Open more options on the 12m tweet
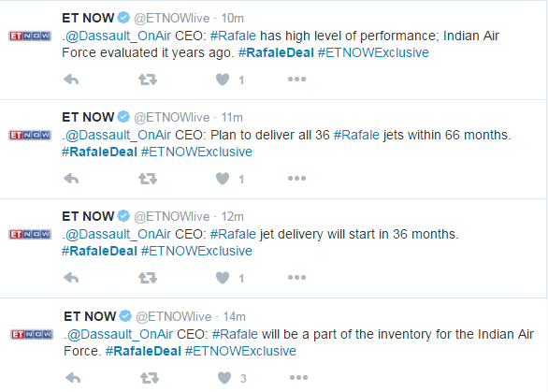Screen dimensions: 548x392 point(296,278)
